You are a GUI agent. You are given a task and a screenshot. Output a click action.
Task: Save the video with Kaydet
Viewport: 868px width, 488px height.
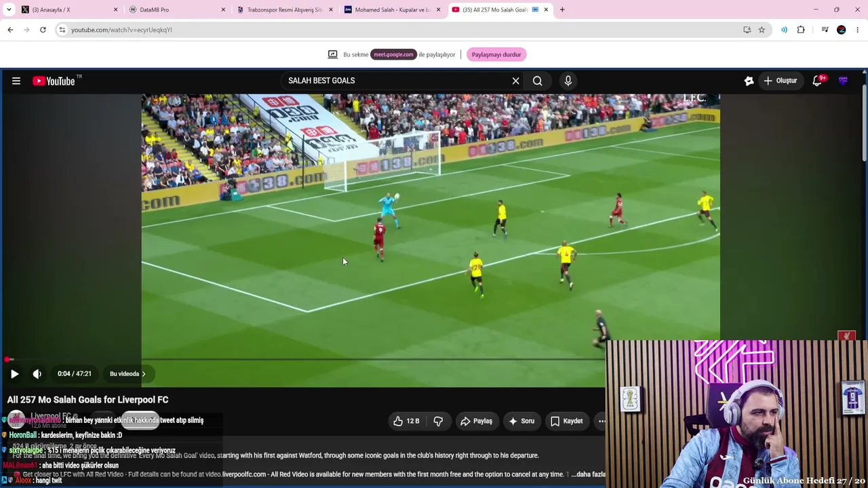click(566, 421)
